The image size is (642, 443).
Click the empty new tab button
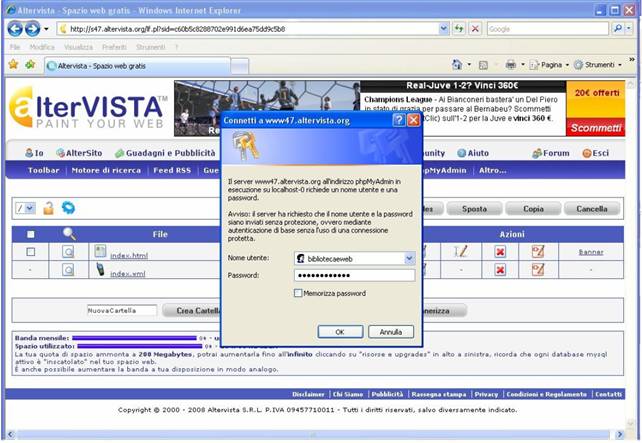(x=240, y=66)
